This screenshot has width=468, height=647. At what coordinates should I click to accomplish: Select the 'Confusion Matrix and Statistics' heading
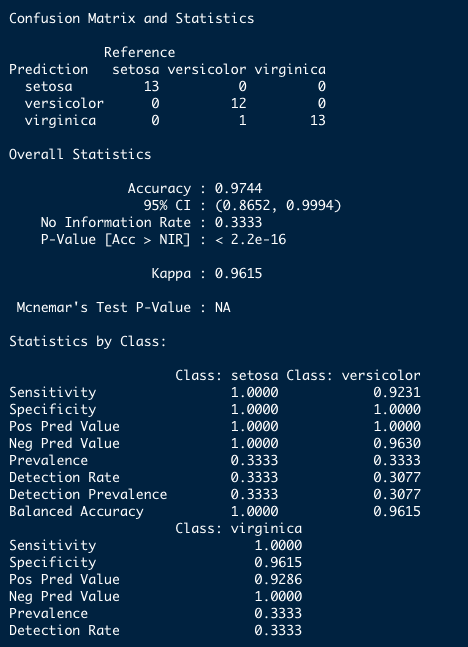[x=132, y=19]
